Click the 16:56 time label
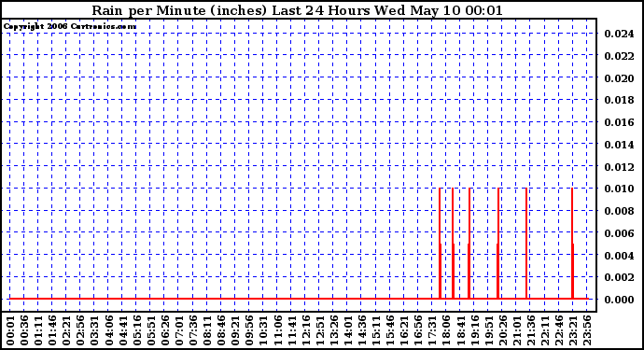This screenshot has width=644, height=350. tap(418, 330)
